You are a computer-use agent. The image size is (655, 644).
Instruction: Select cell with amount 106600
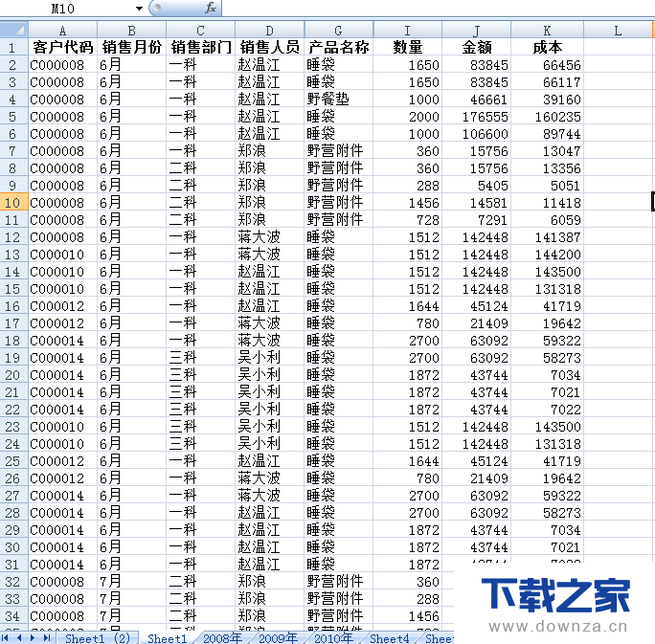click(x=476, y=134)
